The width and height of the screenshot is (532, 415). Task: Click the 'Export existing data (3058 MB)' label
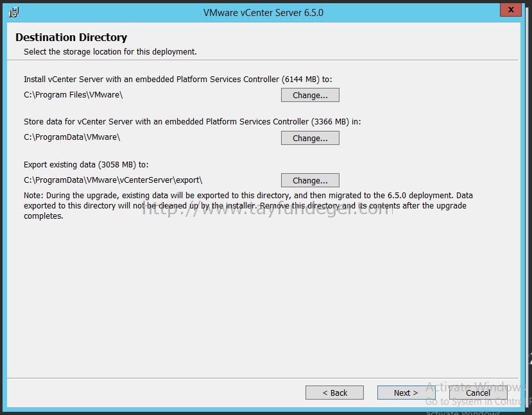(x=86, y=165)
